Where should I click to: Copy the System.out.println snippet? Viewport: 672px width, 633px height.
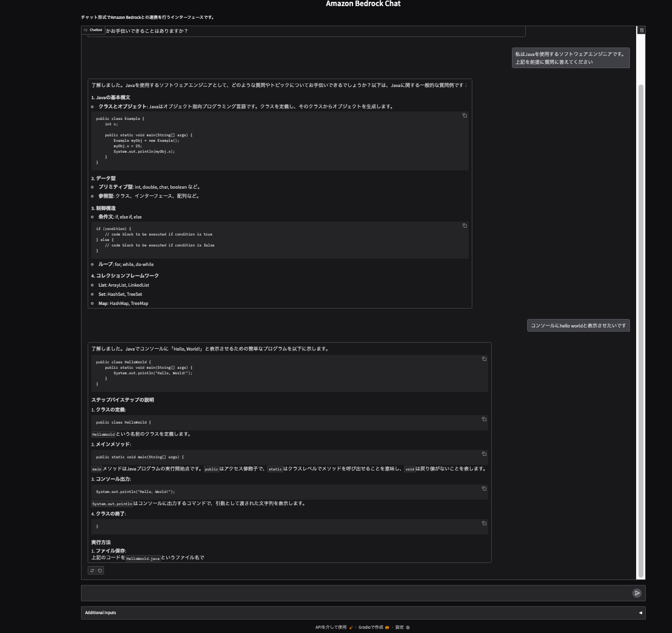484,489
